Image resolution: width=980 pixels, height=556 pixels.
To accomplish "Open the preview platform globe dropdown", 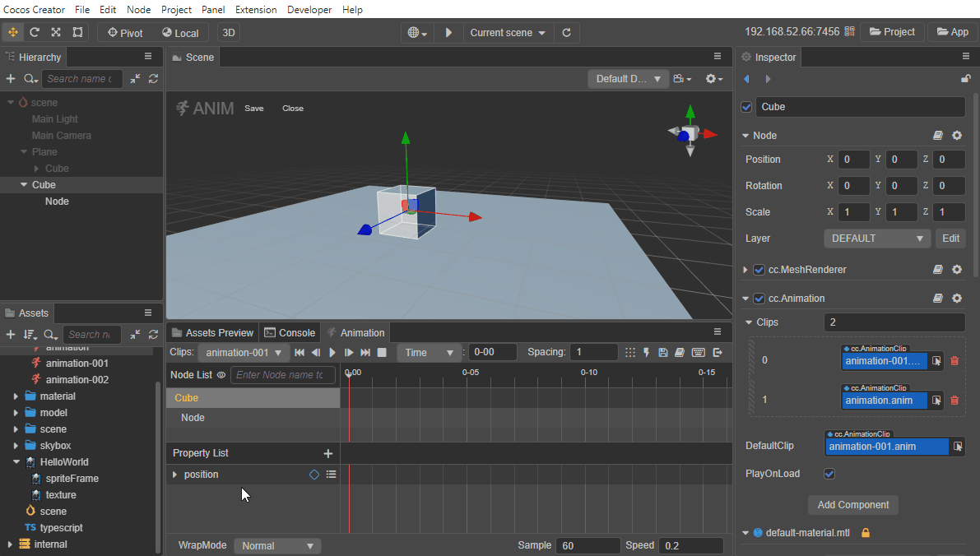I will pos(417,32).
